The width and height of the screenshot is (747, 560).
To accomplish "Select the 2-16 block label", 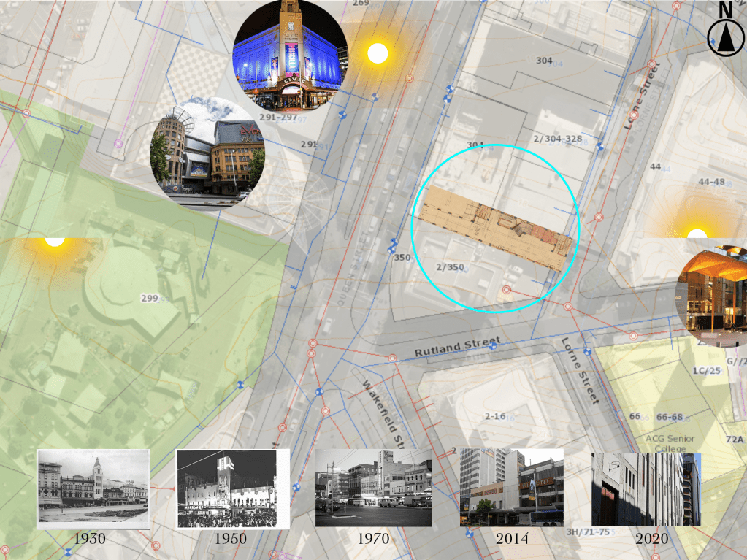I will (495, 416).
